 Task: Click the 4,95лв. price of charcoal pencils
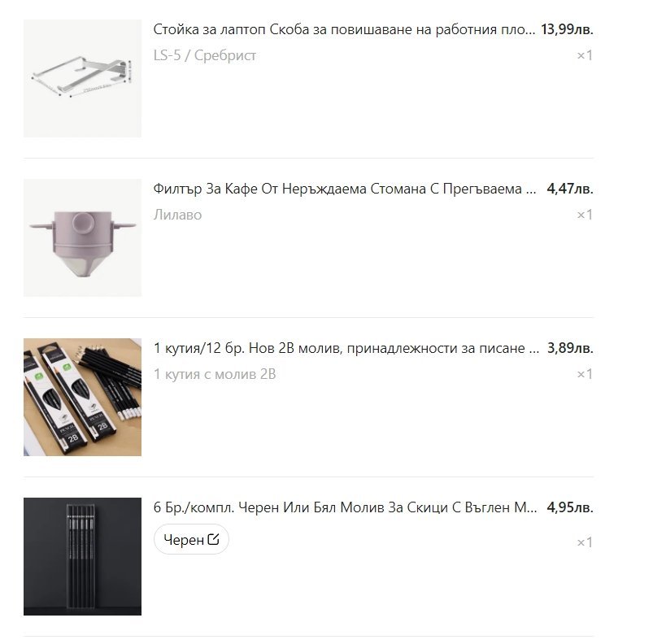coord(570,507)
